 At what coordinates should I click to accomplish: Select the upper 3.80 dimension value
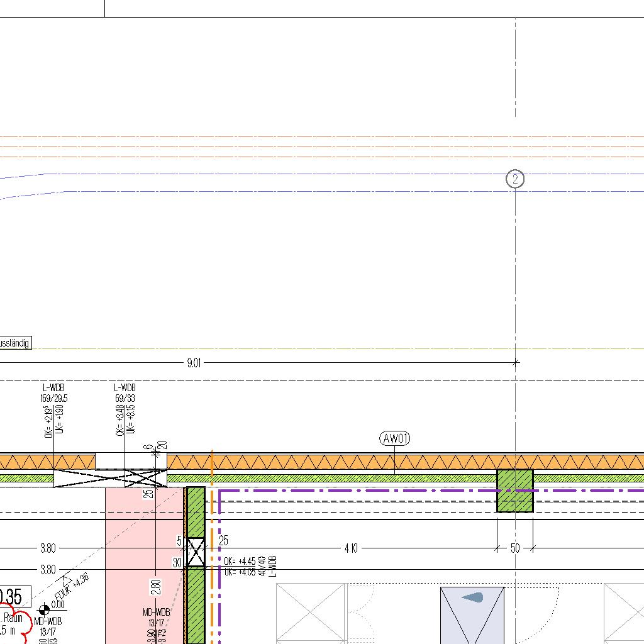pos(48,548)
